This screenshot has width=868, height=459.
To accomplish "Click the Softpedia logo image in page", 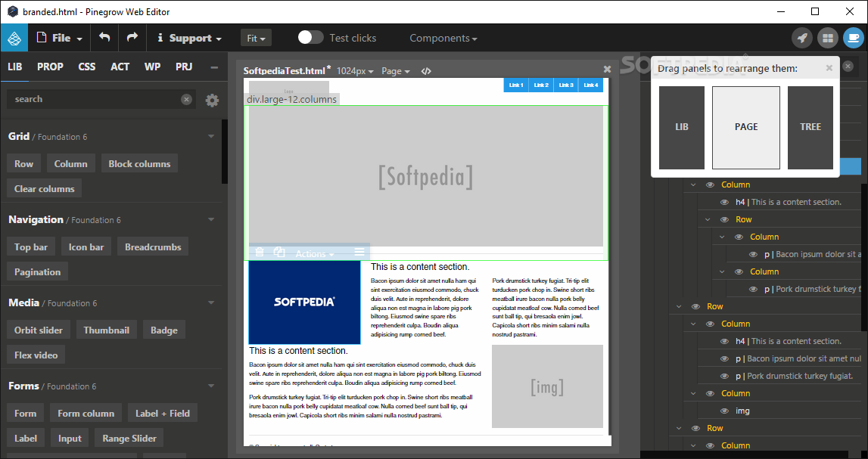I will coord(304,302).
